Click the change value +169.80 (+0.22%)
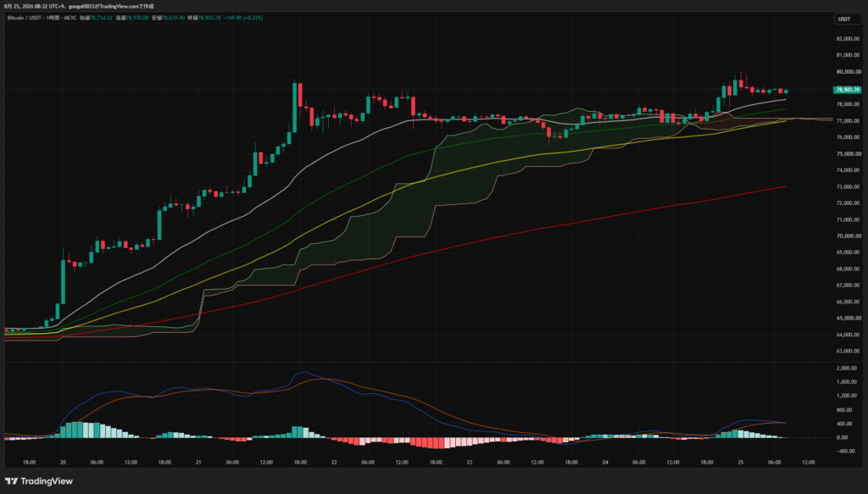This screenshot has width=868, height=494. click(243, 19)
